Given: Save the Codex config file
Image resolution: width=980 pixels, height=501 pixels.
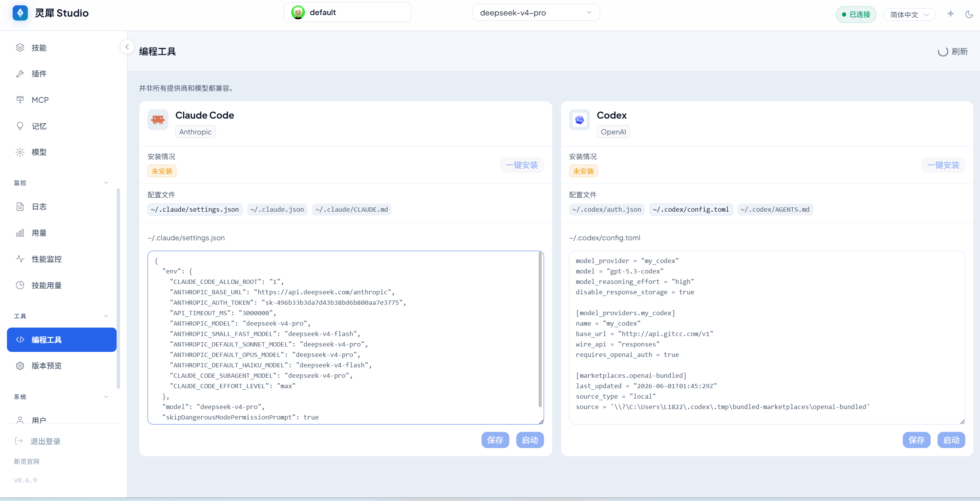Looking at the screenshot, I should point(917,440).
